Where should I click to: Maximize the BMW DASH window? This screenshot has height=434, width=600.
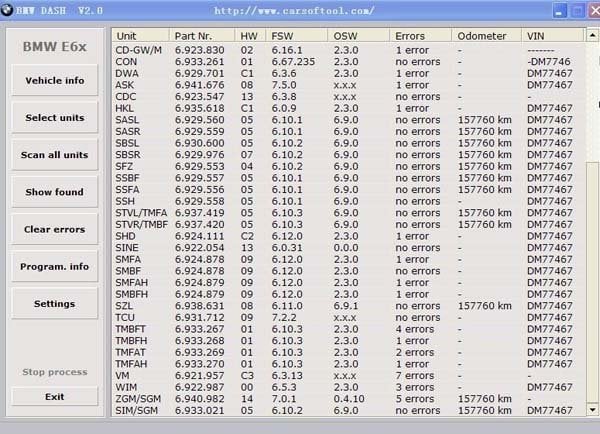click(577, 11)
